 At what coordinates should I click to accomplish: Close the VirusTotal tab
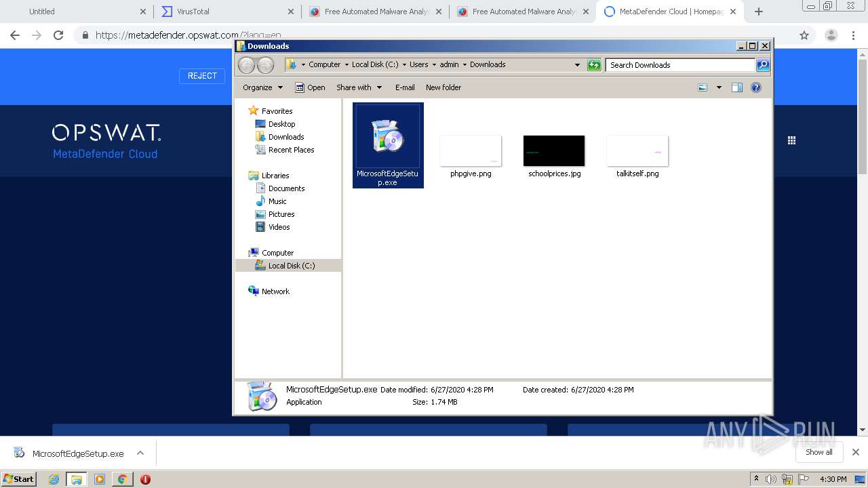(290, 12)
